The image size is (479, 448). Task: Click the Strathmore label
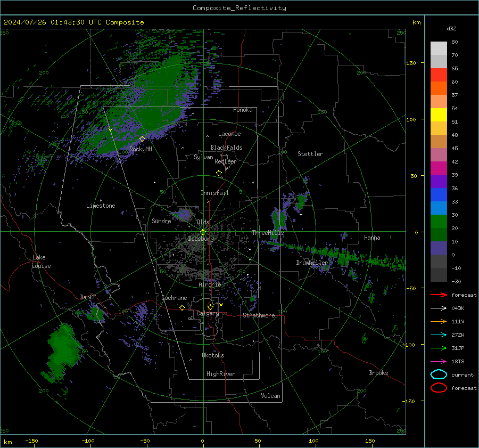click(x=259, y=315)
